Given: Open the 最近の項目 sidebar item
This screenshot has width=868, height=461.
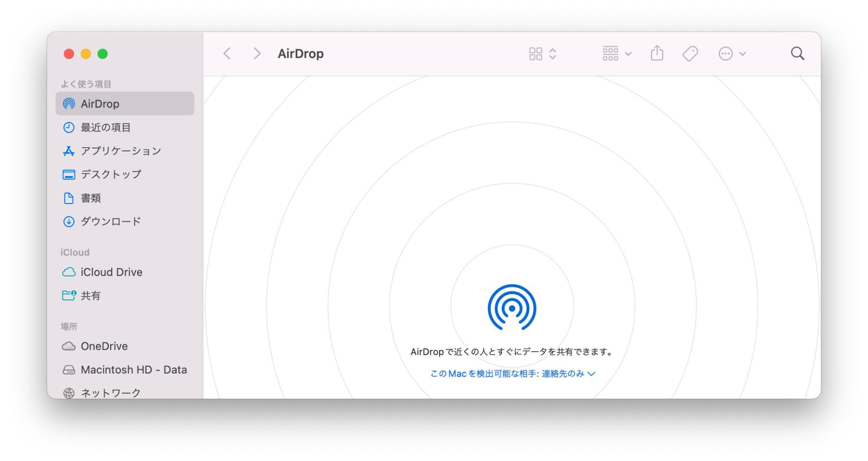Looking at the screenshot, I should 105,127.
